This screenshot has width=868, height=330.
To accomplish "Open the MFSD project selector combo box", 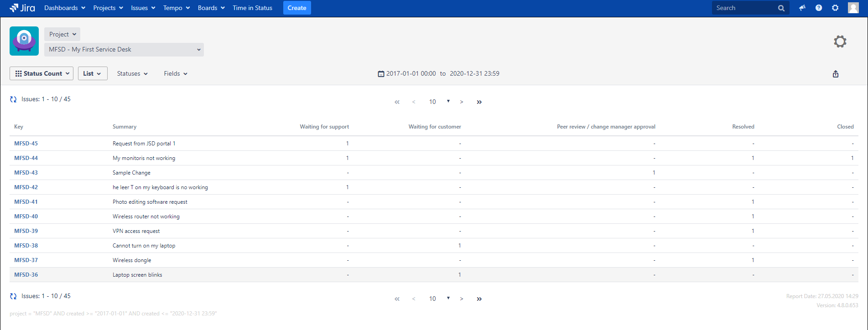I will click(124, 50).
